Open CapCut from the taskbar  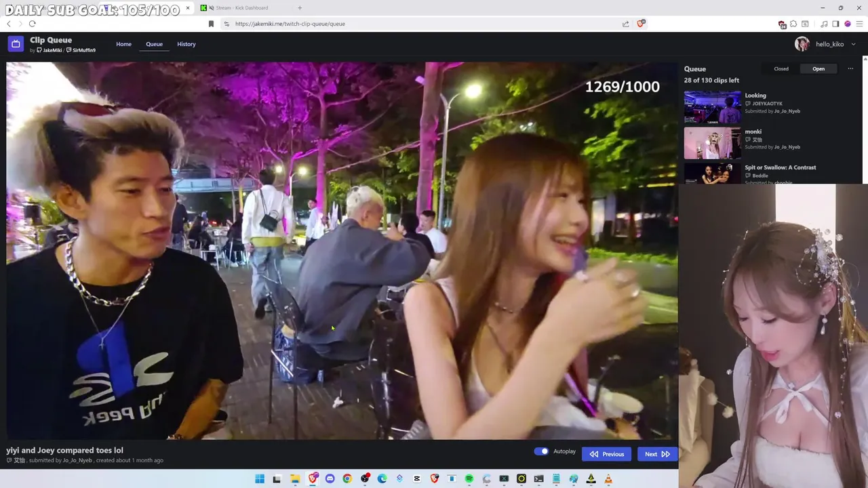click(x=417, y=479)
